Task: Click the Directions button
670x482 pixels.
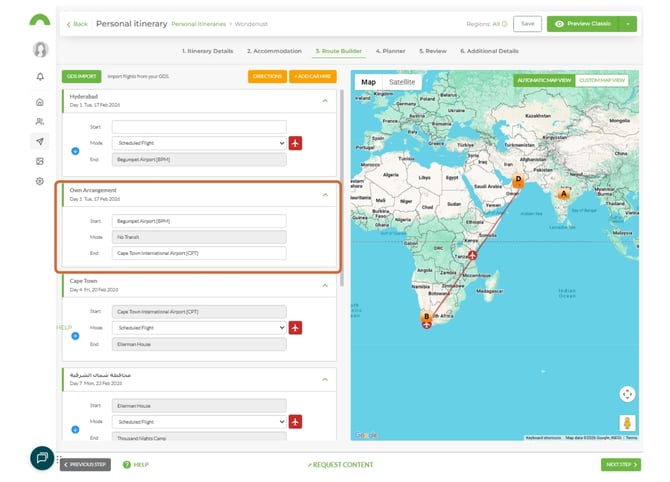Action: 267,76
